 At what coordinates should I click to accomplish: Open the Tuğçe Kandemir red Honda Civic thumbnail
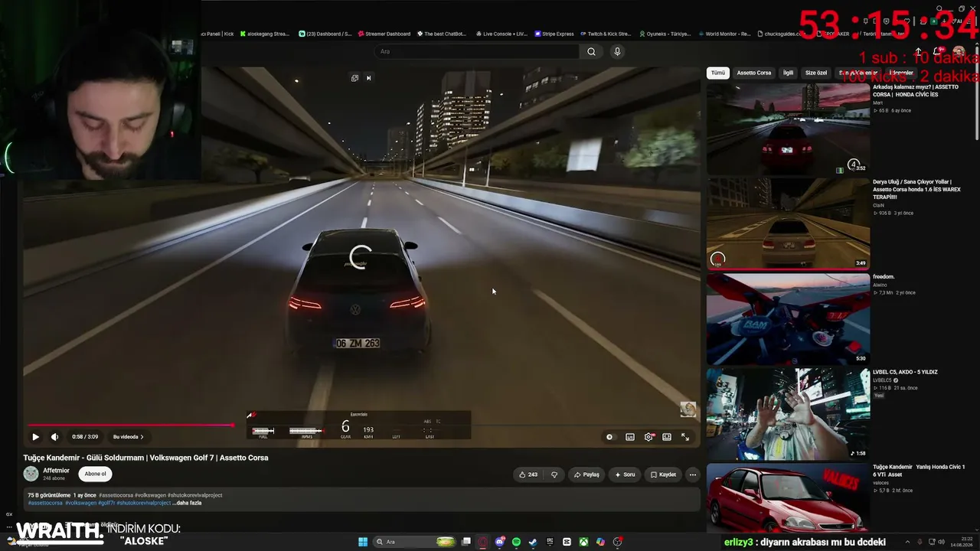788,497
